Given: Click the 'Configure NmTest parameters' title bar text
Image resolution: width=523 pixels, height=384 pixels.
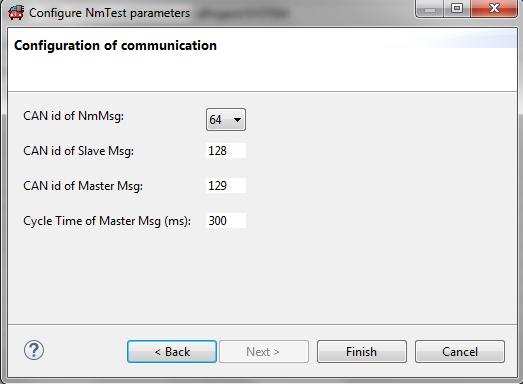Looking at the screenshot, I should [109, 13].
